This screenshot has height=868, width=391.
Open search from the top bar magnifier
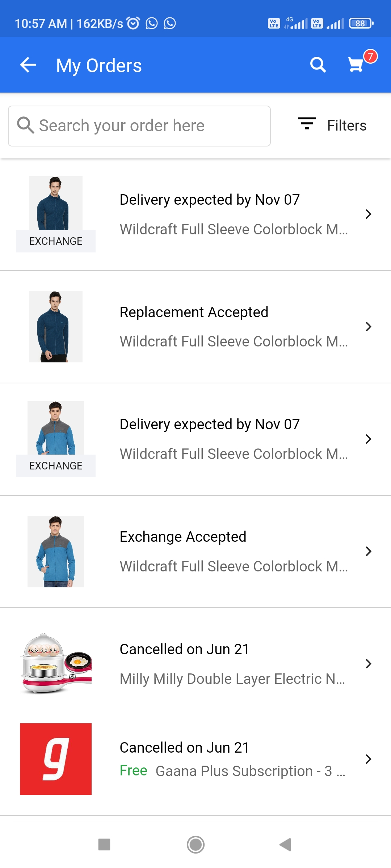318,65
